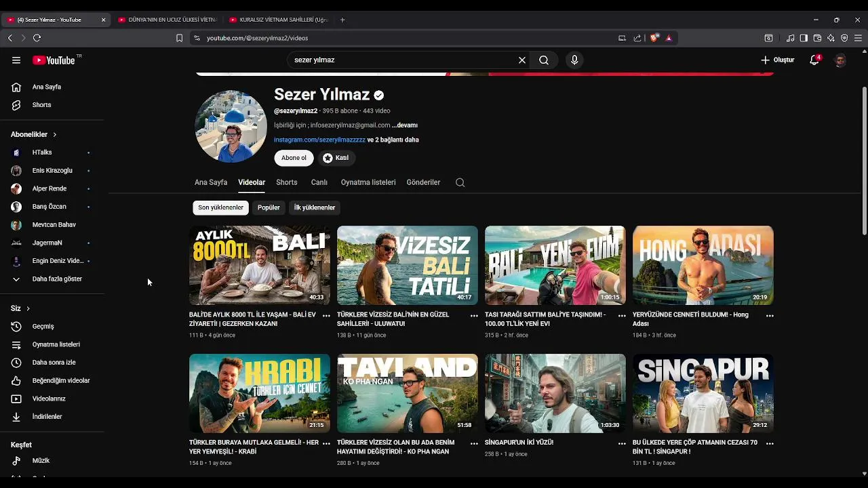Reload the page in browser toolbar

click(x=37, y=38)
